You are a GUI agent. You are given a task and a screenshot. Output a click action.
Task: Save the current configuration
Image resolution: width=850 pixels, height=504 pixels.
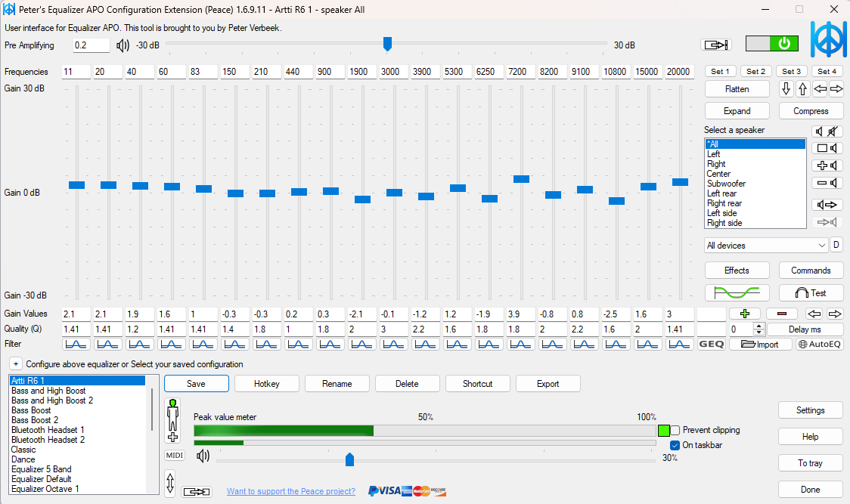196,384
